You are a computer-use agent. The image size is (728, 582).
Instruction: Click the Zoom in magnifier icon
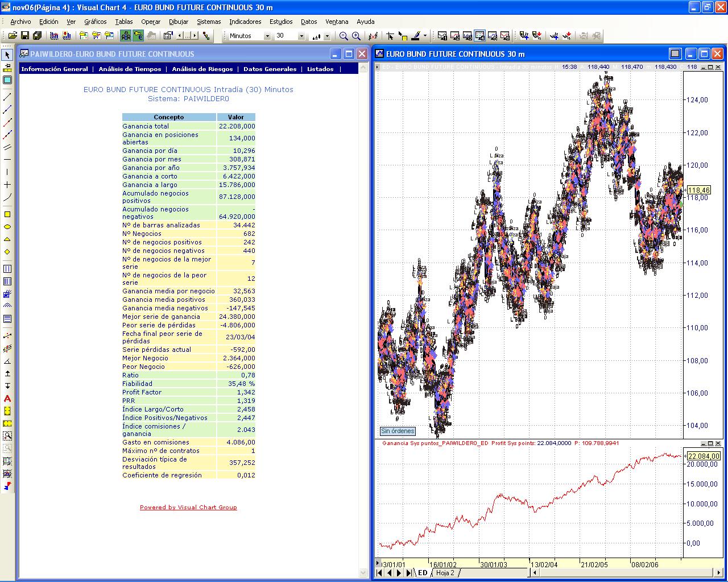click(356, 36)
